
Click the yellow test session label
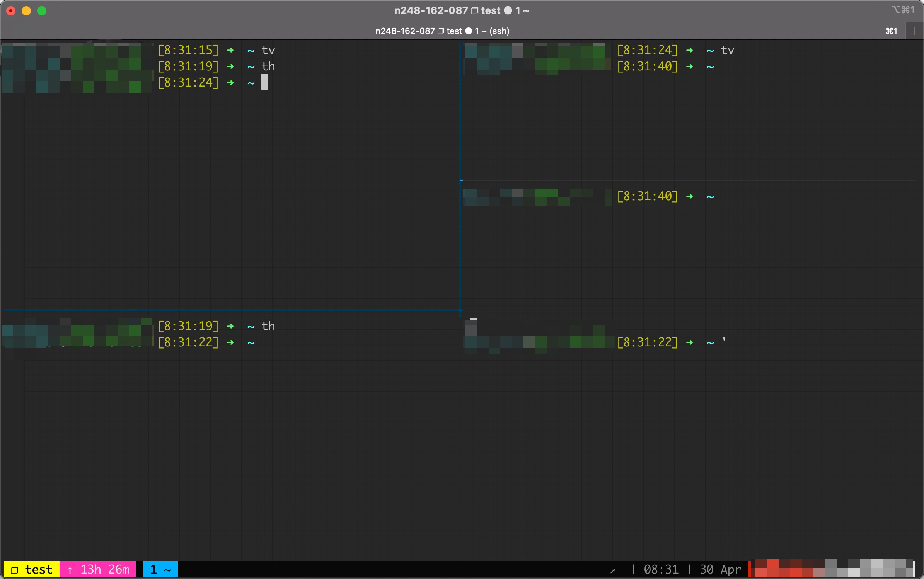point(32,569)
